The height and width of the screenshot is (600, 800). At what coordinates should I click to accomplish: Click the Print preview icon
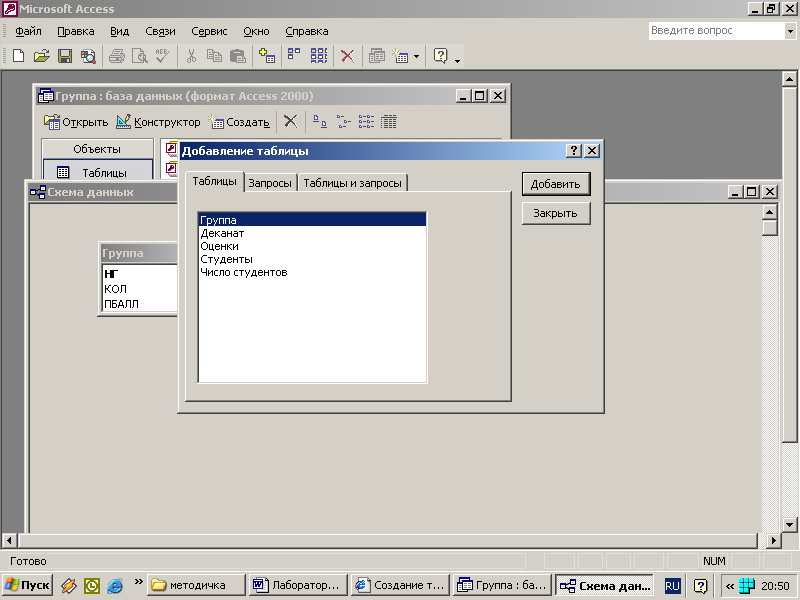point(140,56)
